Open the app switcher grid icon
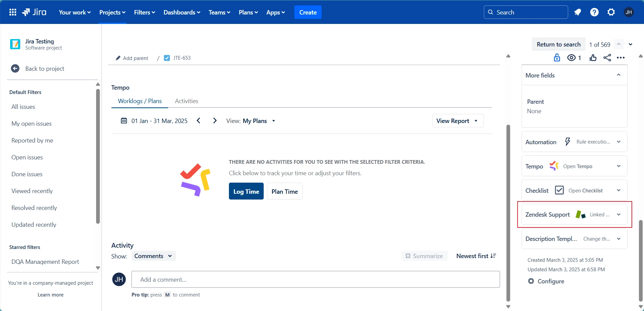Image resolution: width=644 pixels, height=311 pixels. click(13, 12)
